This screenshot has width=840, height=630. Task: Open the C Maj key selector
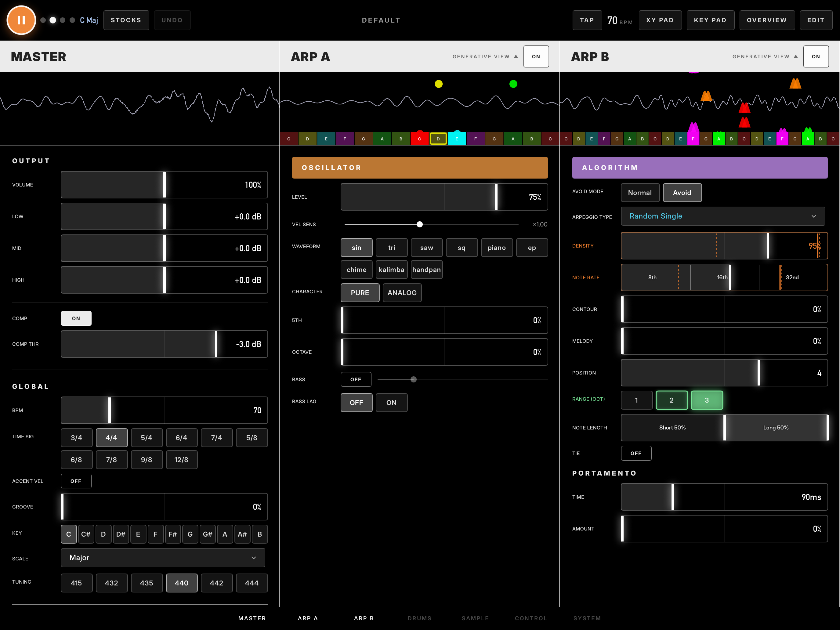(89, 20)
